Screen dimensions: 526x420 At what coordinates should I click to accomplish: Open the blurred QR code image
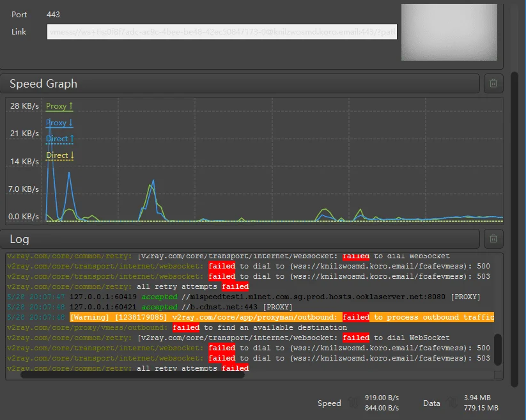[x=449, y=32]
